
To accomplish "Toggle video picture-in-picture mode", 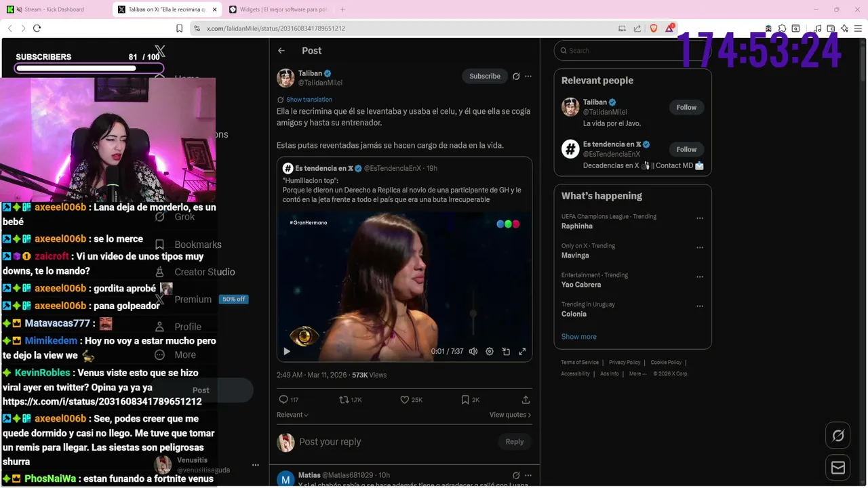I will (506, 351).
